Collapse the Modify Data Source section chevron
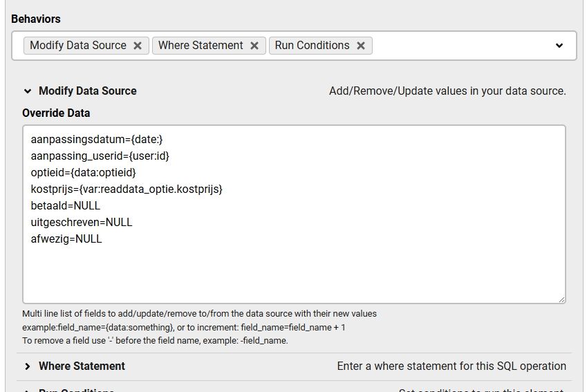The image size is (587, 392). 28,91
